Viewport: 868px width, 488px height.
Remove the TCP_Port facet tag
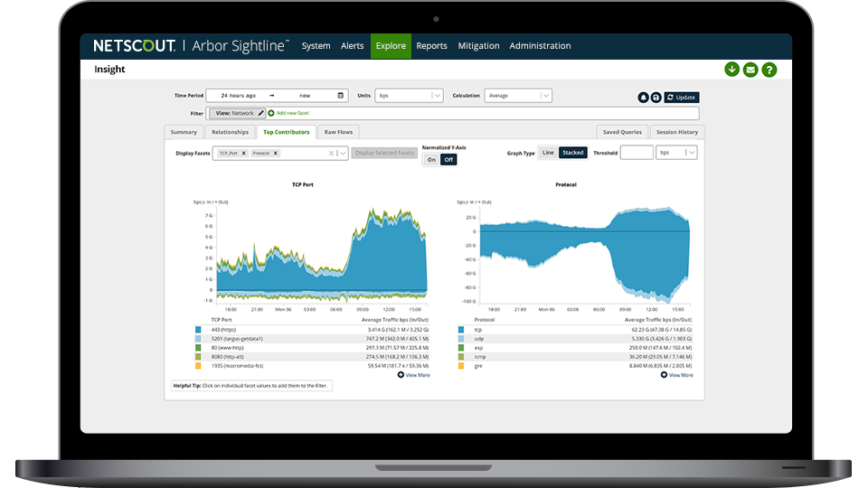[244, 154]
